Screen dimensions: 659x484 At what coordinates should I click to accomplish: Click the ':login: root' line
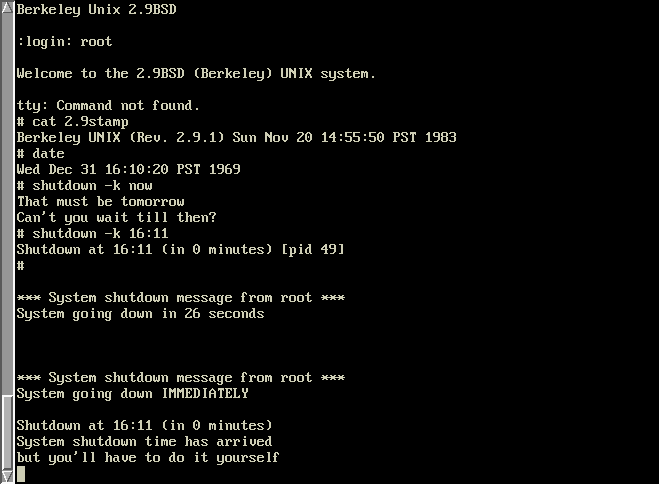point(64,42)
